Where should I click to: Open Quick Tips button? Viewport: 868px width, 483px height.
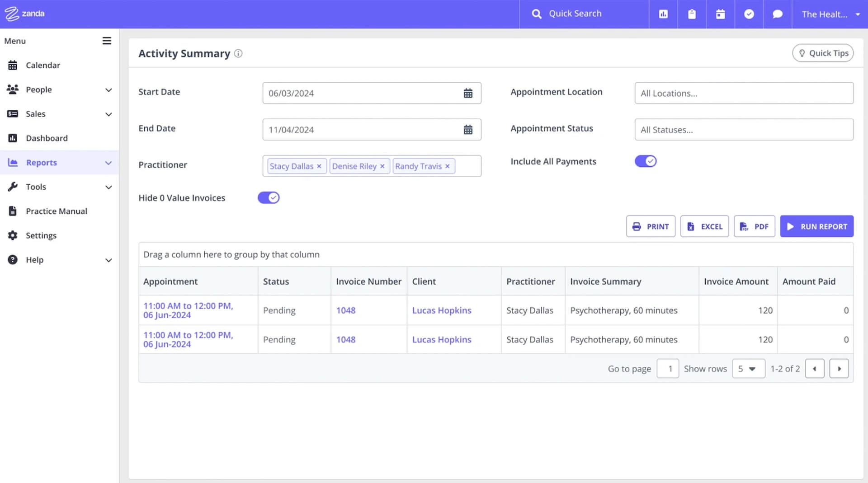pos(823,53)
